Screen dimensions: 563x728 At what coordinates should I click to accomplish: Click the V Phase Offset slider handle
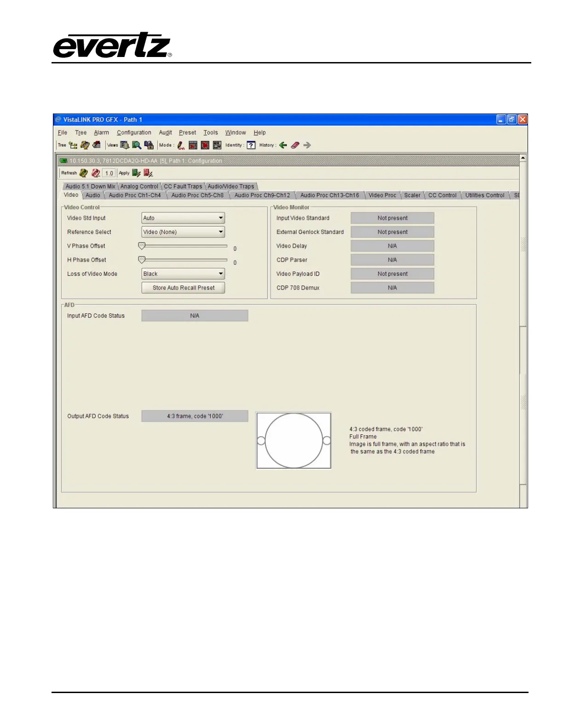coord(142,246)
